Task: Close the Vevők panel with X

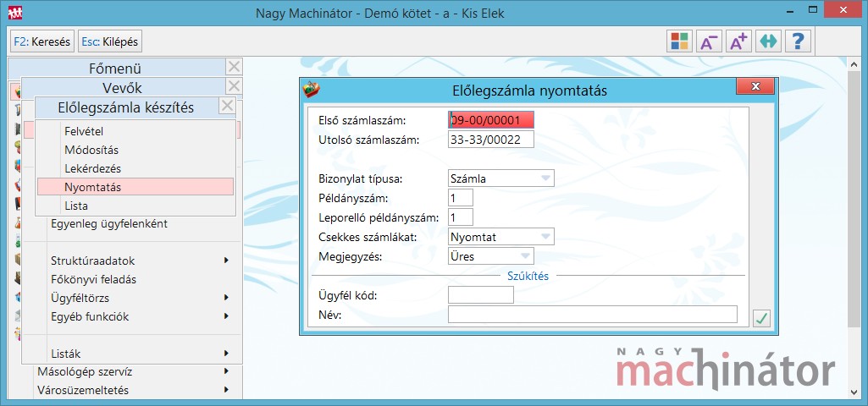Action: click(x=235, y=86)
